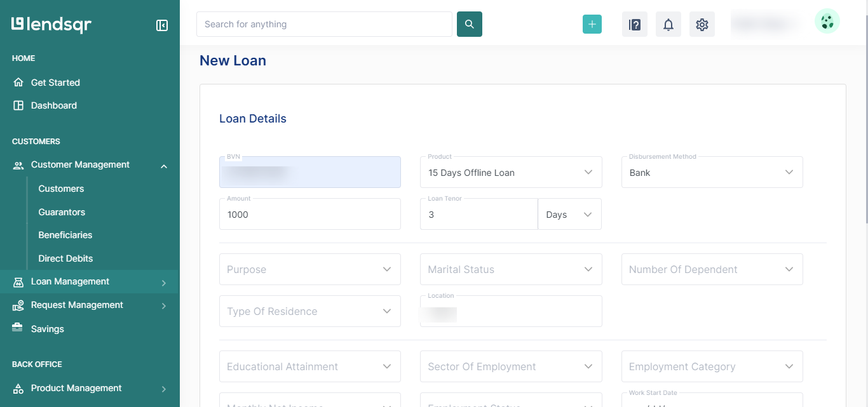
Task: Click the search magnifier button
Action: click(470, 24)
